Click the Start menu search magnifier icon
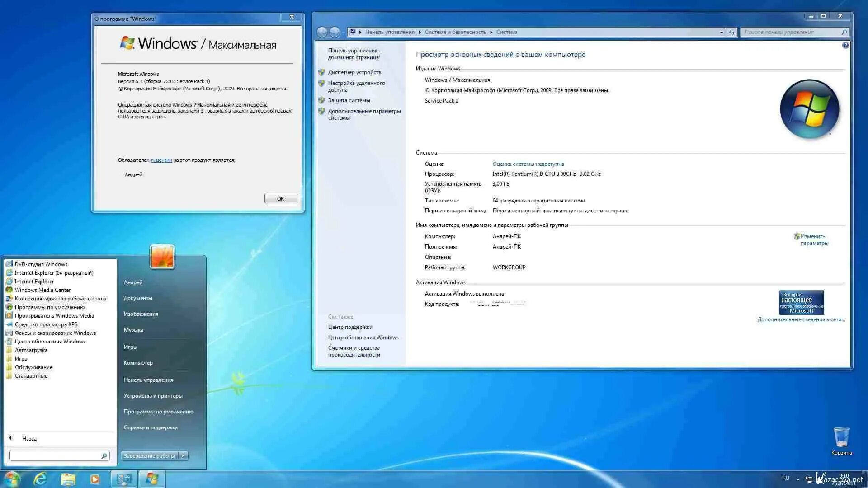The height and width of the screenshot is (488, 868). point(104,456)
